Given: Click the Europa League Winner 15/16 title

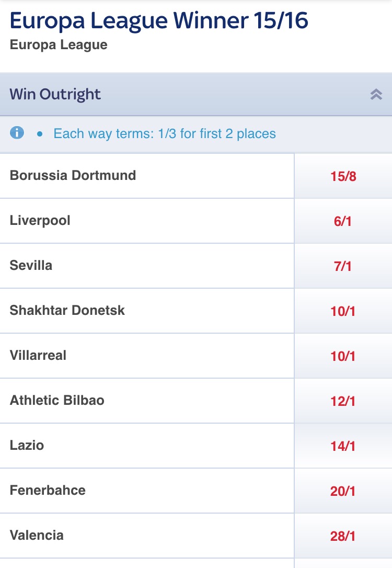Looking at the screenshot, I should coord(159,20).
